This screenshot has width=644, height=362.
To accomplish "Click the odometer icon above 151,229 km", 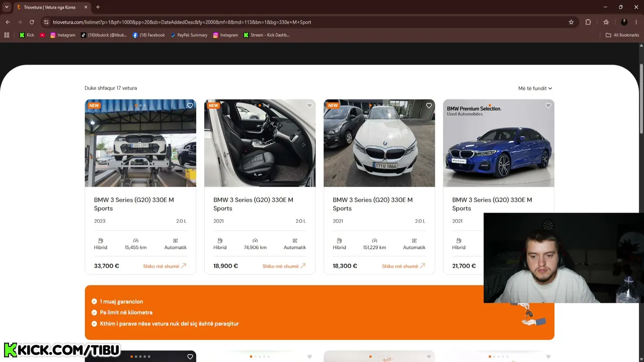I will point(374,241).
